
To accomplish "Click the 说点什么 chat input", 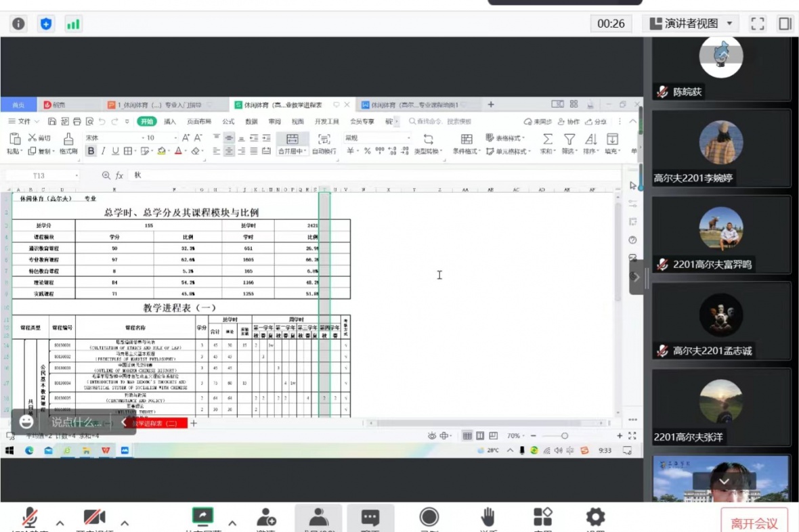I will tap(76, 422).
